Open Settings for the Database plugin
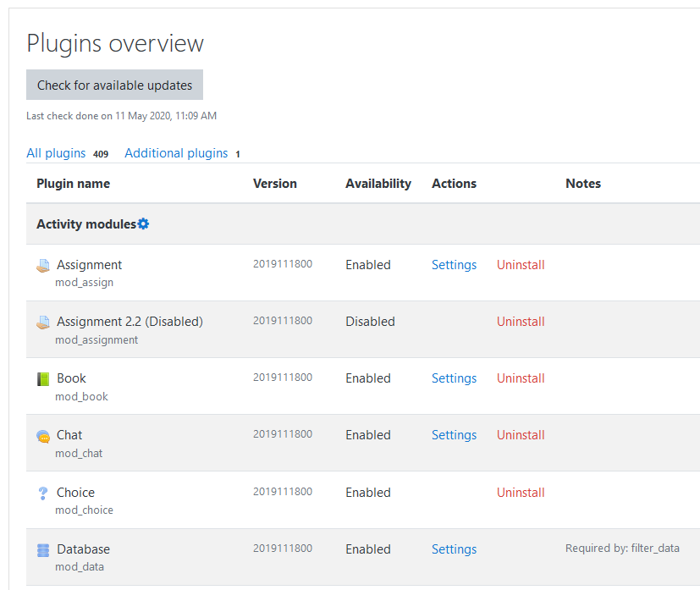 [x=454, y=549]
